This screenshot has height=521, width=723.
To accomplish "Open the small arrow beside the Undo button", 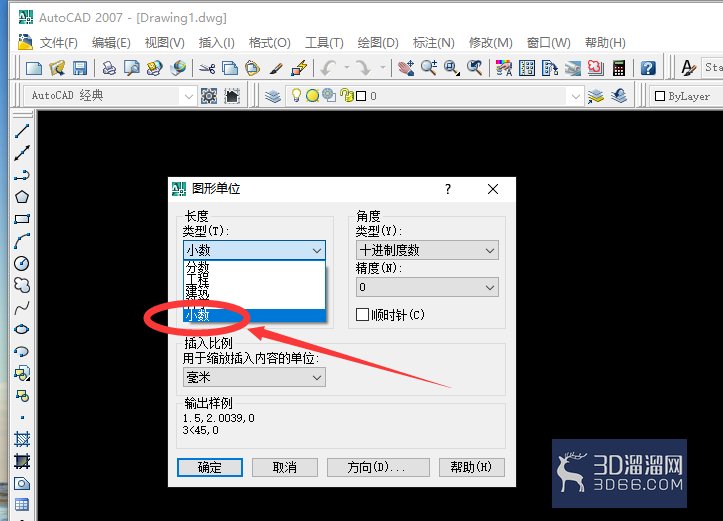I will 347,68.
